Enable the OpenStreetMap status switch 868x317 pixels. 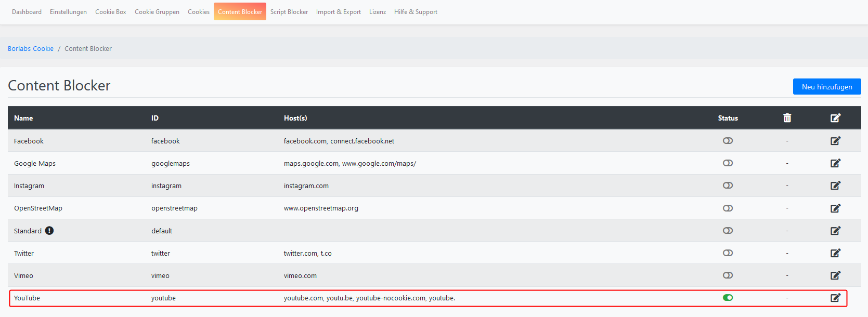pyautogui.click(x=728, y=208)
